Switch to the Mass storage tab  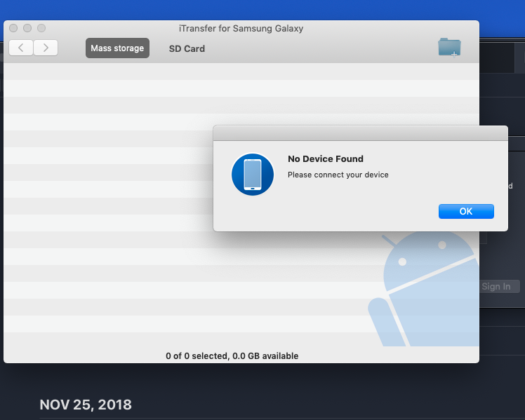point(117,48)
